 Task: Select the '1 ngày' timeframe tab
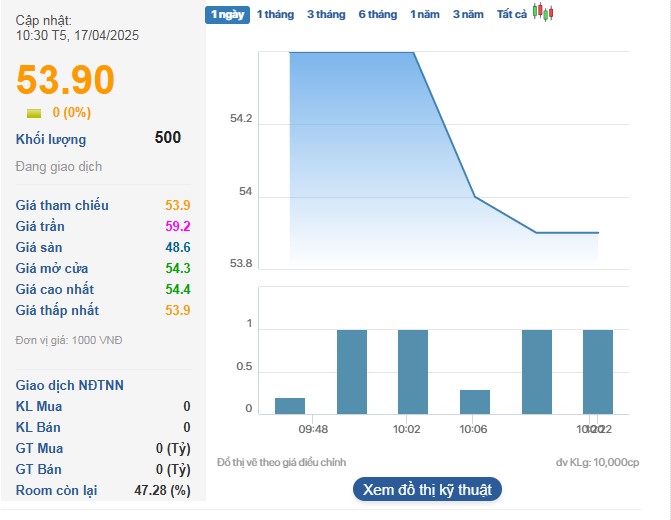pyautogui.click(x=226, y=14)
